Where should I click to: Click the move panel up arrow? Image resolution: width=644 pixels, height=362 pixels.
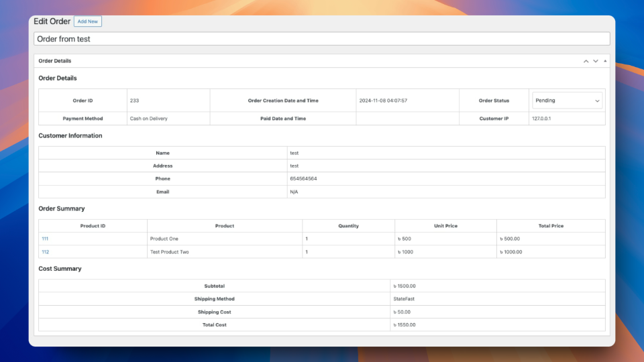[586, 61]
